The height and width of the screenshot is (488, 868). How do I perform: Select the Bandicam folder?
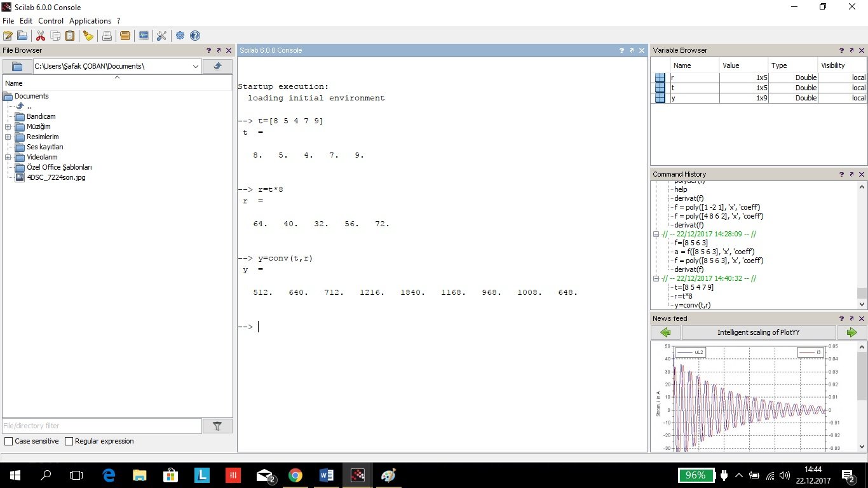click(41, 116)
